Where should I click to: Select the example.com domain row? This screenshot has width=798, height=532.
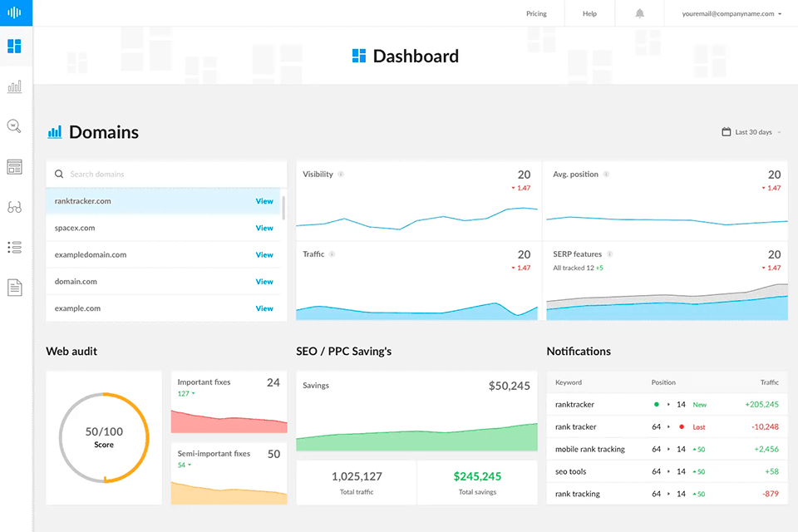163,308
